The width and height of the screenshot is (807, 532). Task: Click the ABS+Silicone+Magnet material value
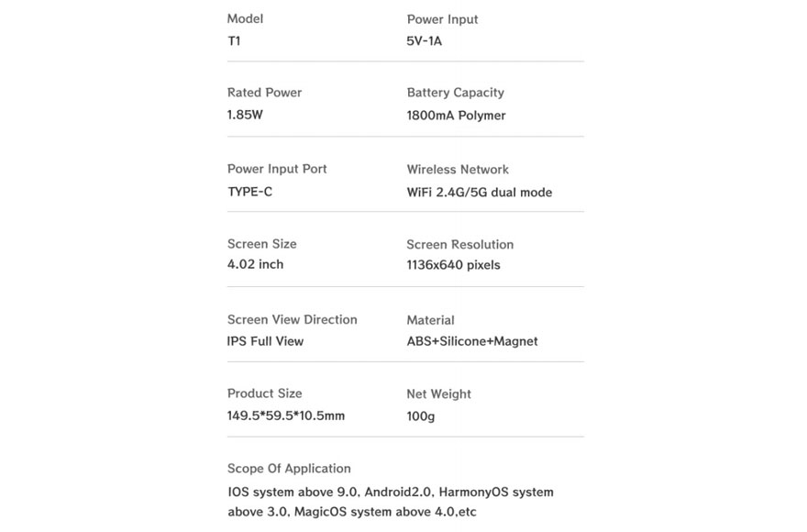[x=472, y=341]
